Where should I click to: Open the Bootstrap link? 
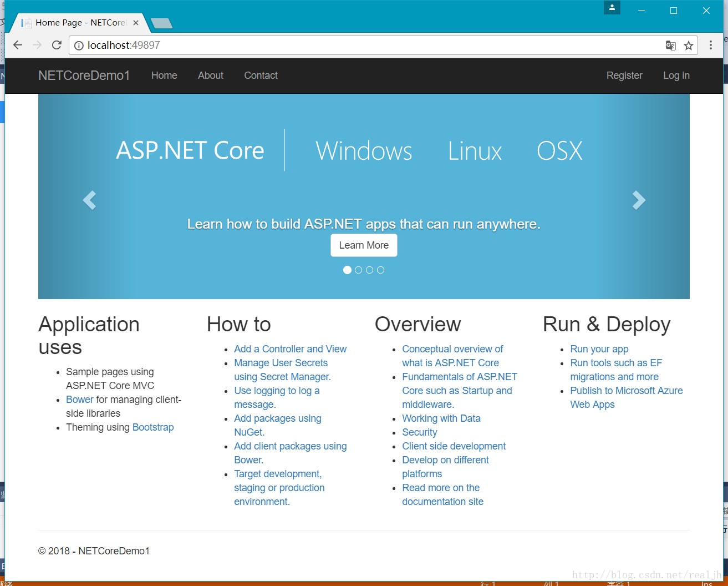(x=153, y=427)
